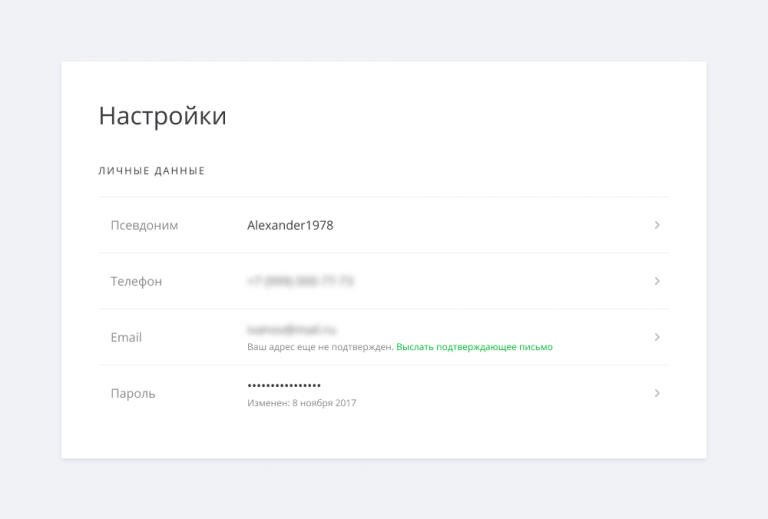Open the Пароль row arrow
Image resolution: width=768 pixels, height=519 pixels.
[x=657, y=393]
